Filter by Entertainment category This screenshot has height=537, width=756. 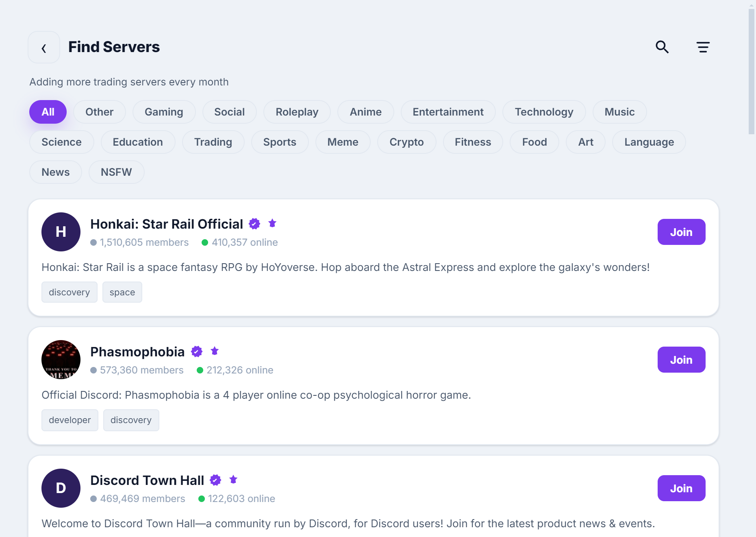[448, 112]
